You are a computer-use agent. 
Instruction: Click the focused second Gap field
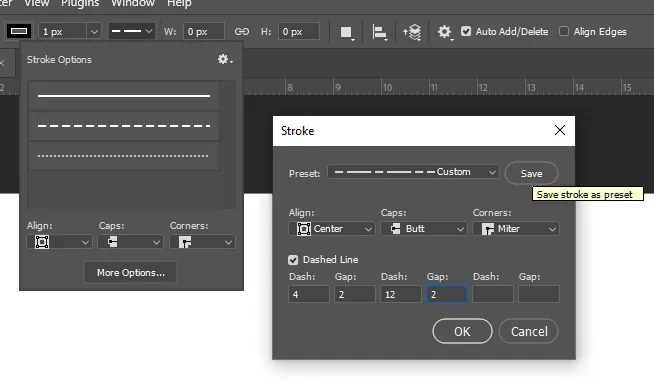447,294
